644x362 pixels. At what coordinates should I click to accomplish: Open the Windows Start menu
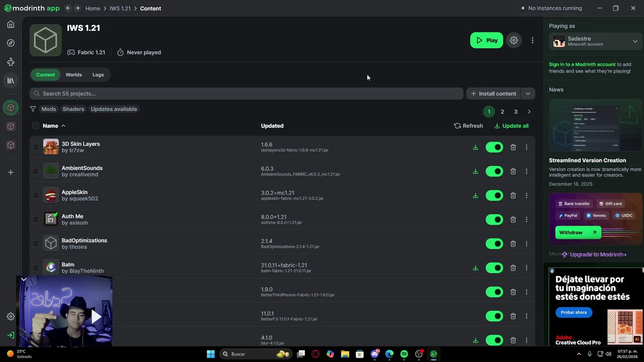point(211,354)
